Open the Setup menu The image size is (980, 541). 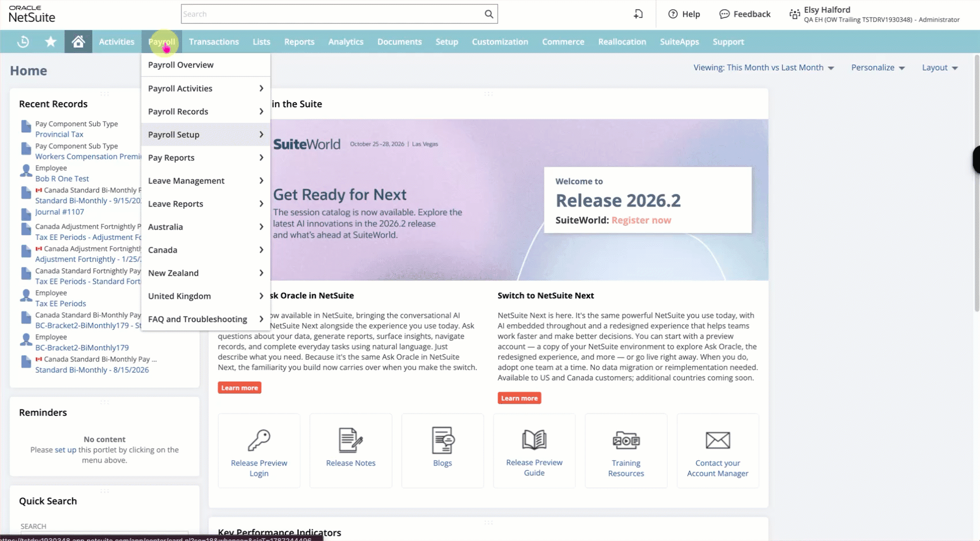click(447, 42)
